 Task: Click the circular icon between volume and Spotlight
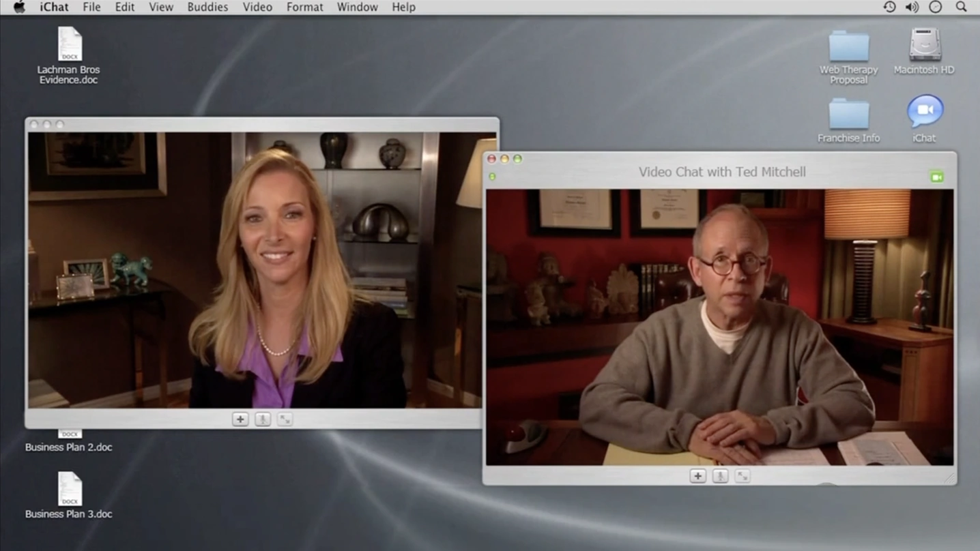936,7
